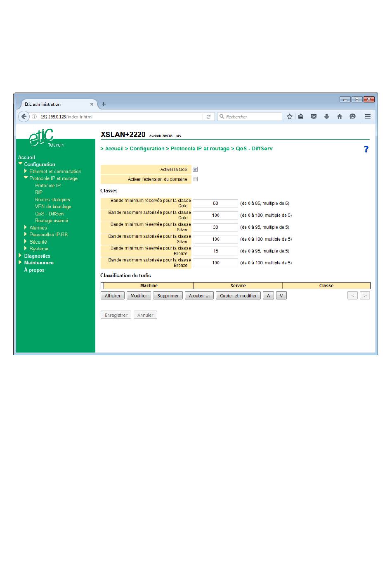Click the Gold minimum band field
Viewport: 392px width, 577px height.
[x=215, y=203]
